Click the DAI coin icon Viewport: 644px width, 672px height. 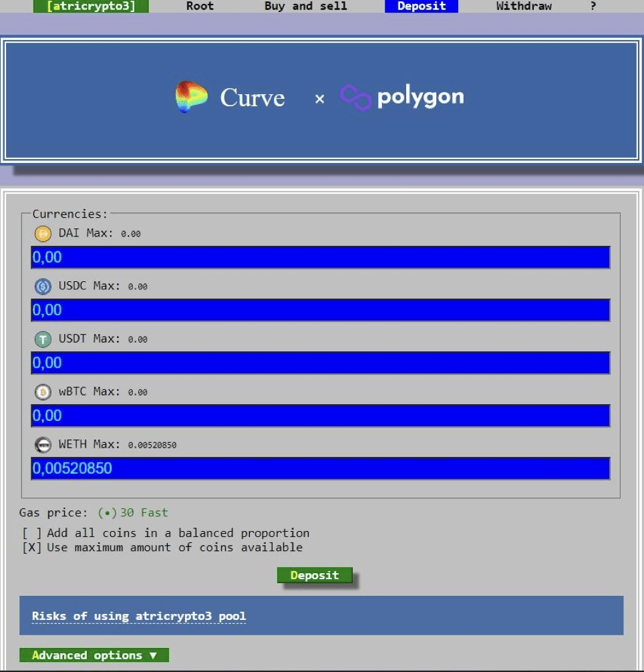coord(43,233)
